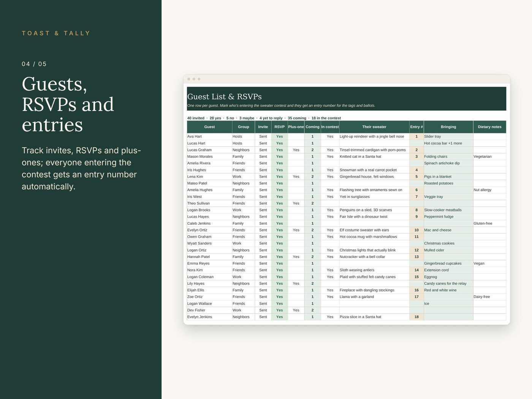Click the RSVP column header
Image resolution: width=532 pixels, height=399 pixels.
click(279, 127)
